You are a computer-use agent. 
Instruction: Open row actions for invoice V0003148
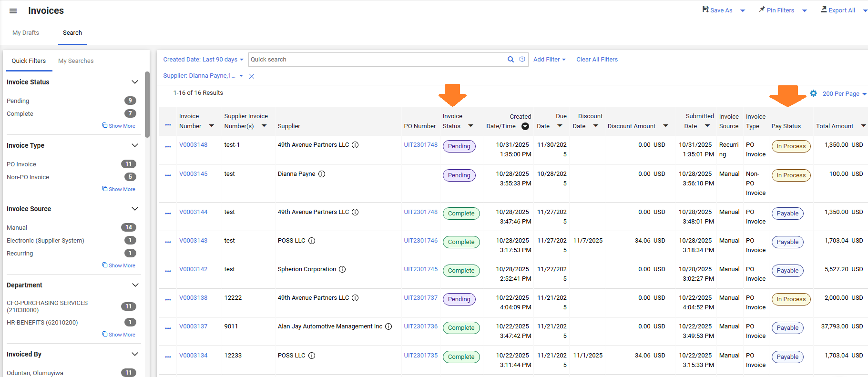[168, 147]
